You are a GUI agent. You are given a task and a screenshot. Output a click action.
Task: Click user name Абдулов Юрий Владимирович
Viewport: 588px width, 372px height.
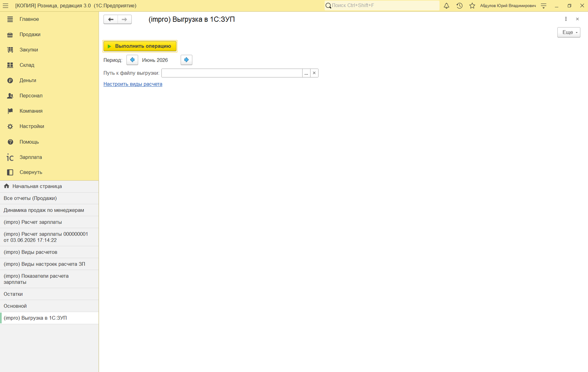click(508, 6)
